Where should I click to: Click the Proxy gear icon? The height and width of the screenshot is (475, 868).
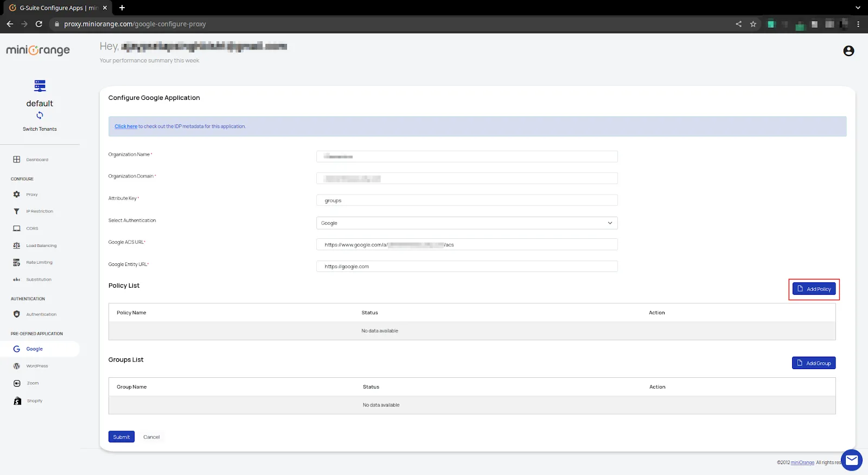(17, 194)
